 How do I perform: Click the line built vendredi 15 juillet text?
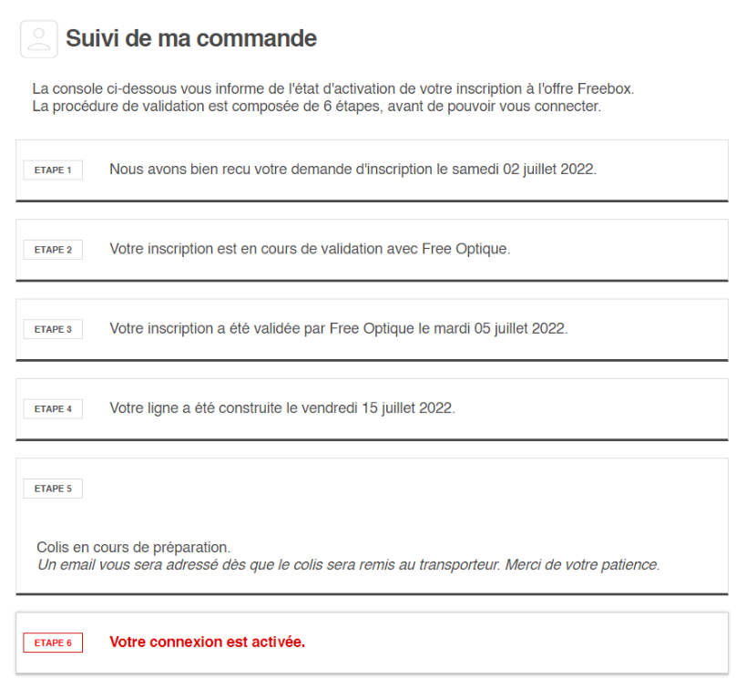(x=282, y=407)
